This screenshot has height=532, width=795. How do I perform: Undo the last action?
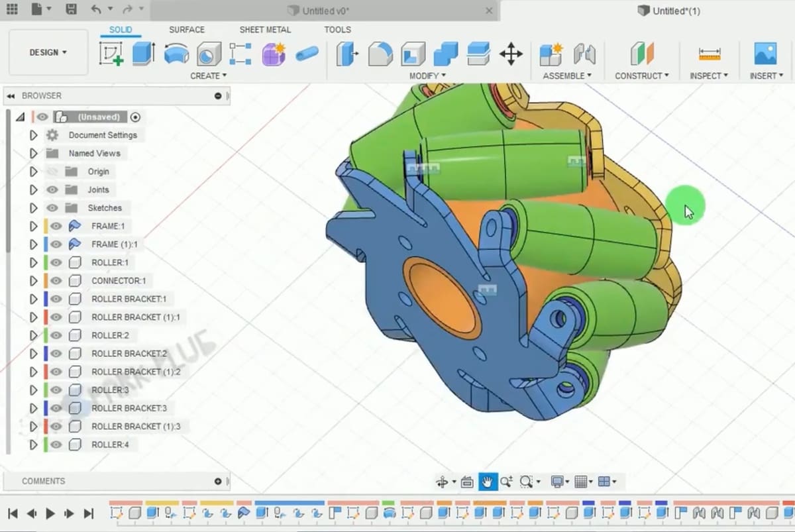tap(96, 10)
